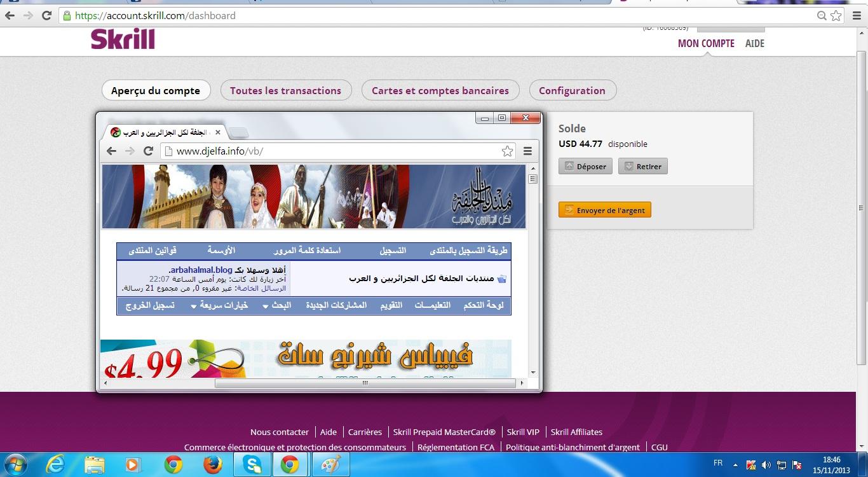Image resolution: width=868 pixels, height=477 pixels.
Task: Open Skype from the taskbar
Action: tap(252, 465)
